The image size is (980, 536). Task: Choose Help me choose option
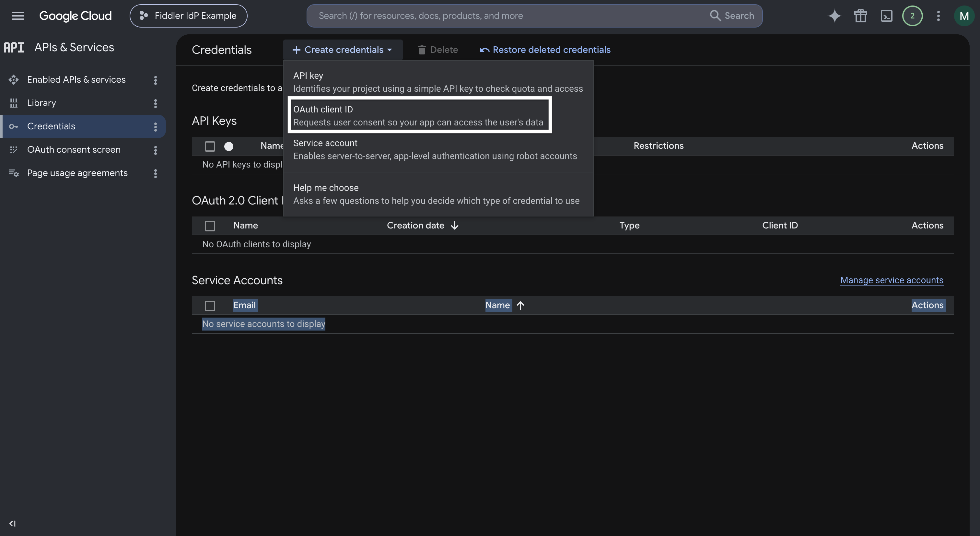438,194
